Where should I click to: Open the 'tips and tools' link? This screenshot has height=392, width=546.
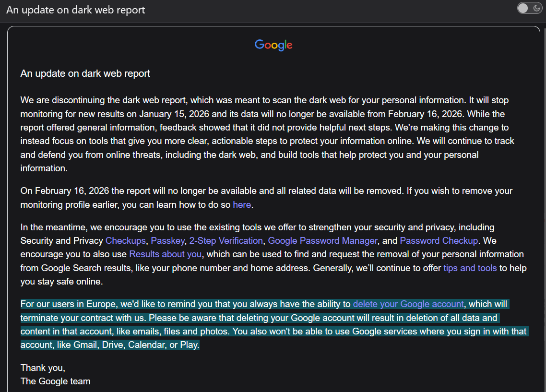[x=470, y=268]
